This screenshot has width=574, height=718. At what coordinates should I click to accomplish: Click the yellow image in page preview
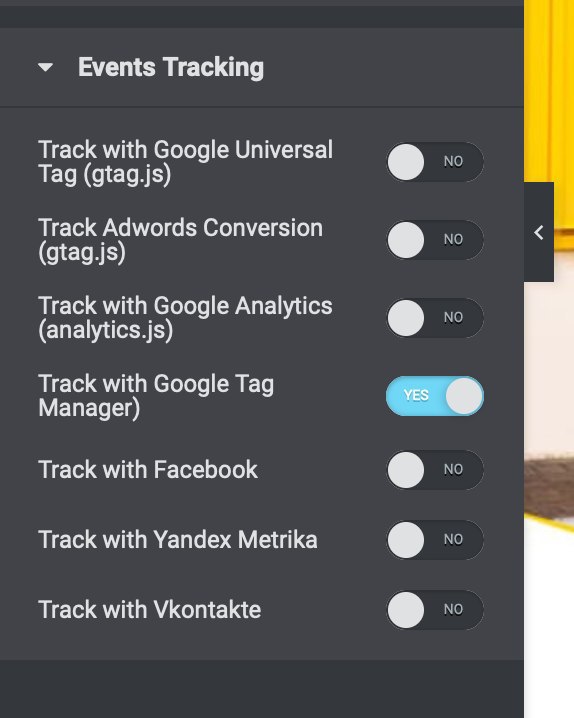point(549,92)
